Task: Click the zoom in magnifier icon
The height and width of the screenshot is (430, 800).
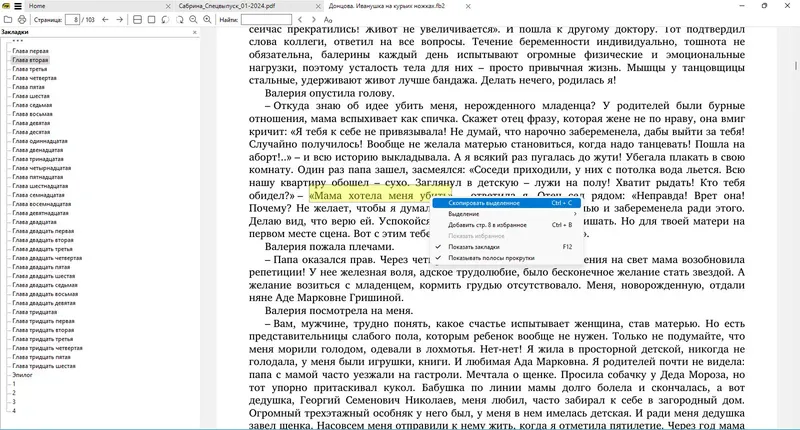Action: pyautogui.click(x=207, y=19)
